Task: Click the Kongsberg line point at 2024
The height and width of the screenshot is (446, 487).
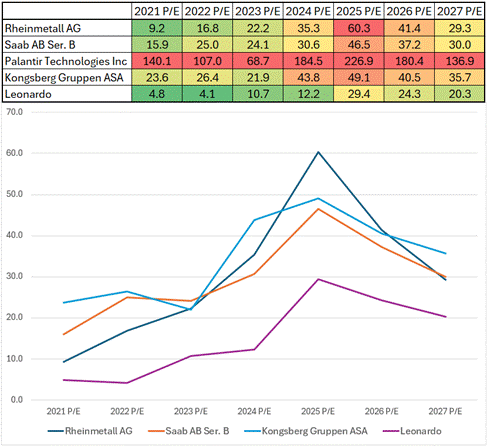Action: tap(255, 220)
